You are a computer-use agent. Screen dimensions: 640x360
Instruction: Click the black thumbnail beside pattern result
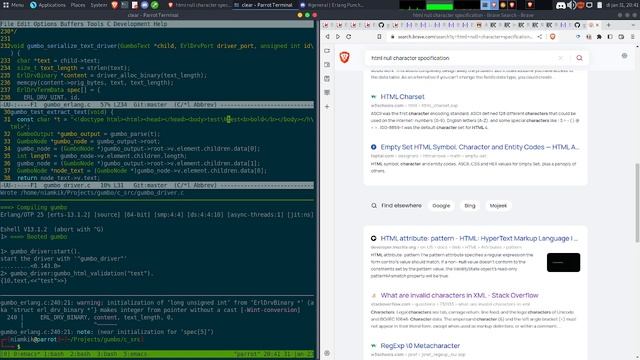[563, 262]
